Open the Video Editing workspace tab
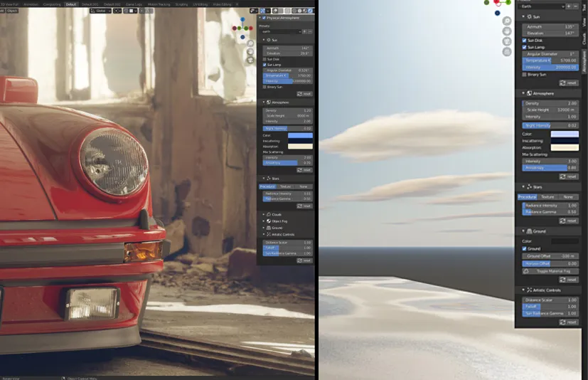588x380 pixels. (222, 4)
